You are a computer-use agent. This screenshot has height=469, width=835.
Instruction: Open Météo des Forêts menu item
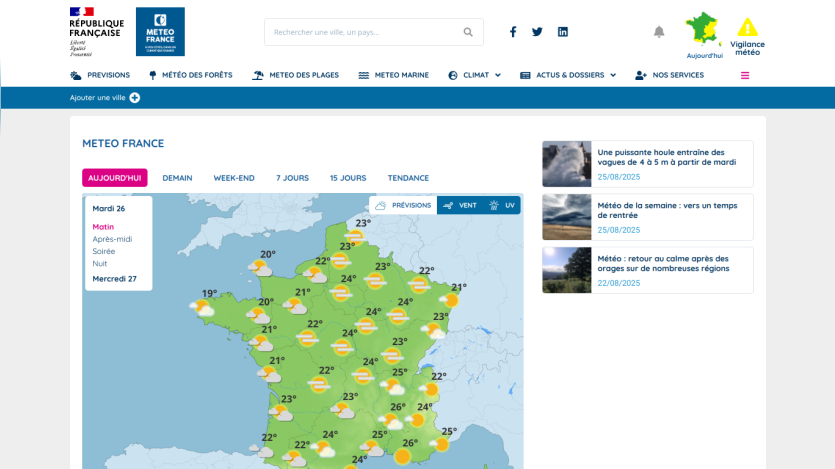pos(191,76)
